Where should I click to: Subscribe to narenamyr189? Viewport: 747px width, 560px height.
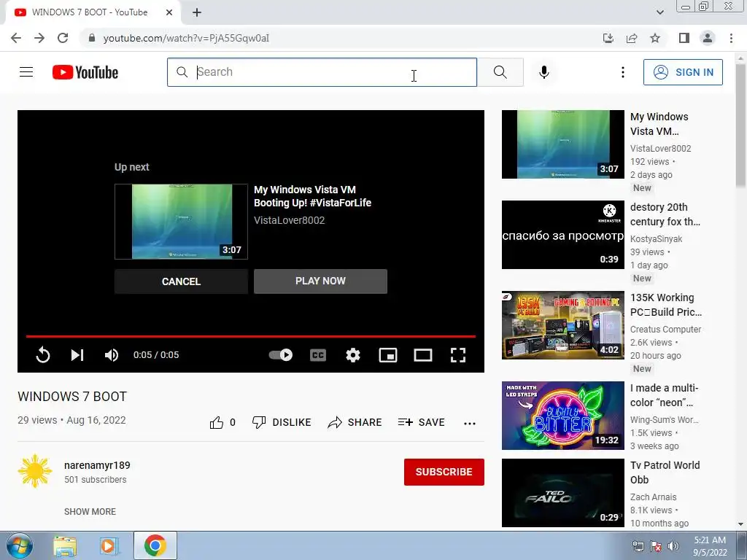(444, 472)
